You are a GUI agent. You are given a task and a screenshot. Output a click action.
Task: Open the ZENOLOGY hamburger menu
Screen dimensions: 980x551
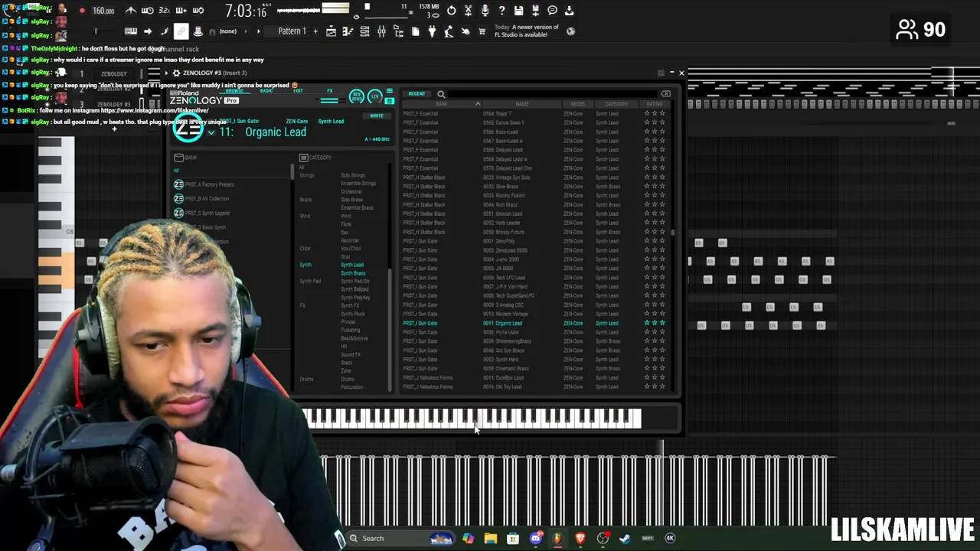(390, 90)
